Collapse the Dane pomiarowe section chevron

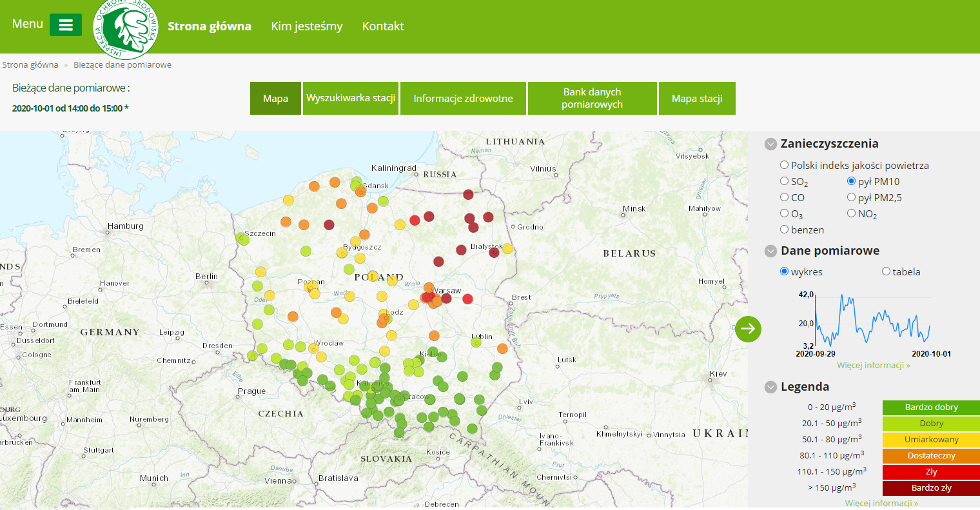tap(770, 251)
